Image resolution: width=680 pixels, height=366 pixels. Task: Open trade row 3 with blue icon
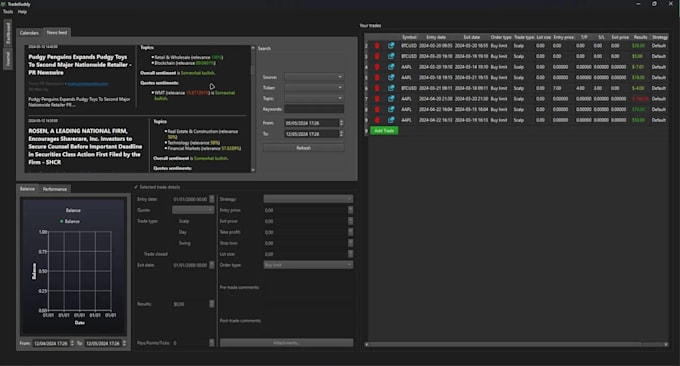[391, 56]
